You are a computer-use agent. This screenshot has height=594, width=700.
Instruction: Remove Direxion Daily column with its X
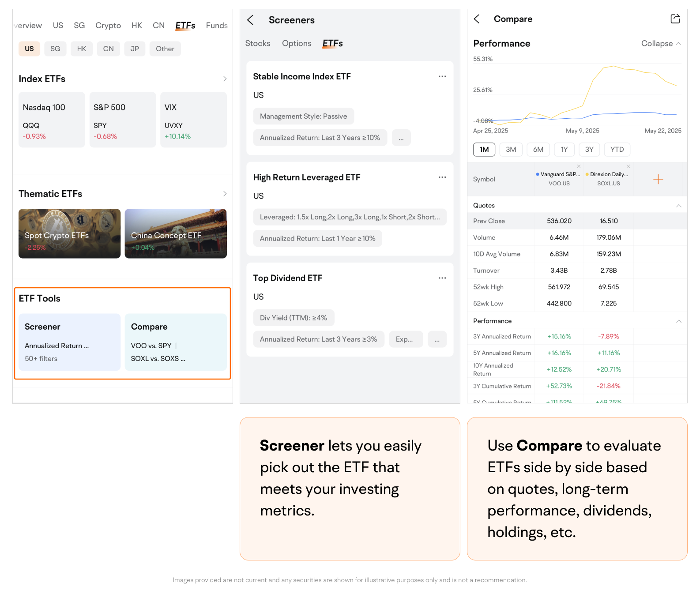(628, 166)
